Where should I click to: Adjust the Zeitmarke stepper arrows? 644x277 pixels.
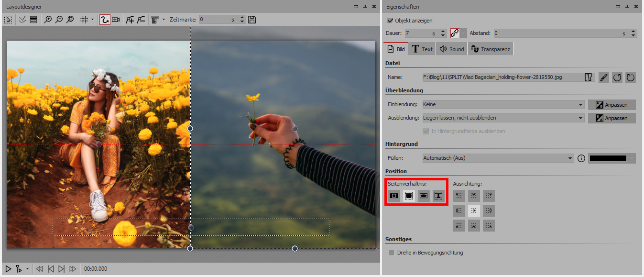tap(242, 20)
